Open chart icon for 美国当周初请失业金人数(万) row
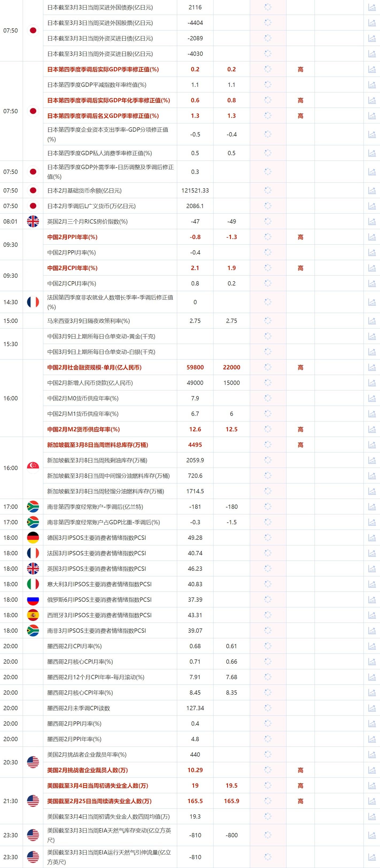Image resolution: width=380 pixels, height=868 pixels. click(372, 786)
